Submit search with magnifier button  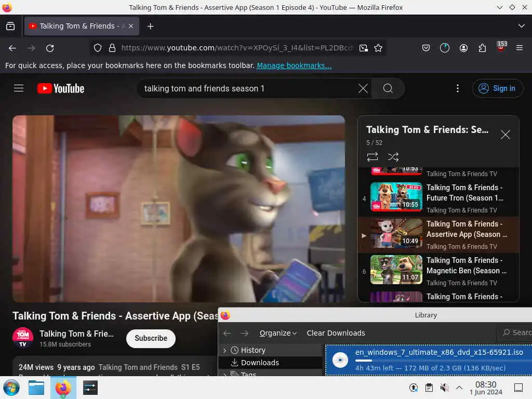point(388,88)
